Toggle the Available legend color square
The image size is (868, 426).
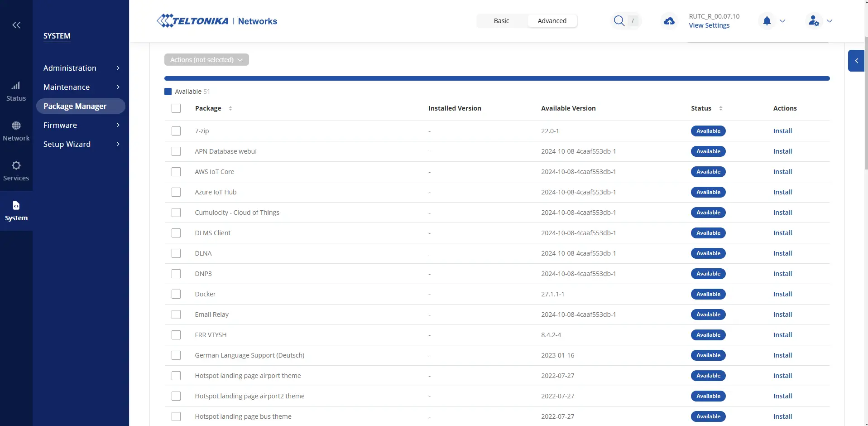[168, 92]
